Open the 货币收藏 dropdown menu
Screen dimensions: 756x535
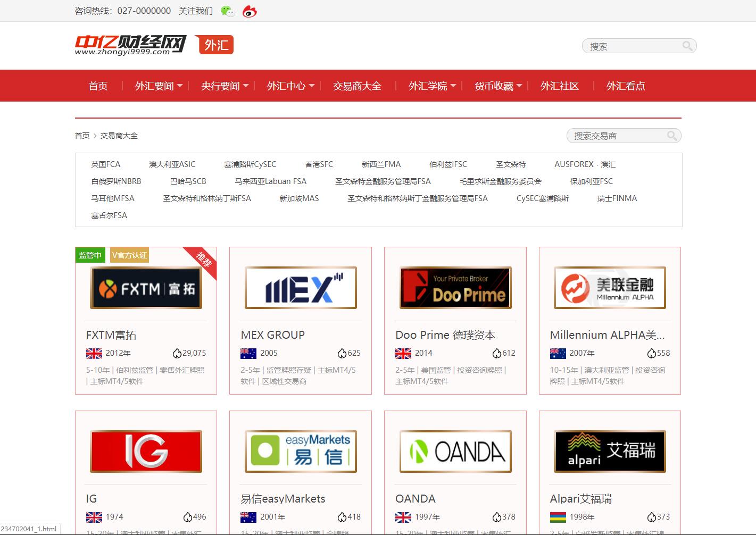tap(498, 86)
